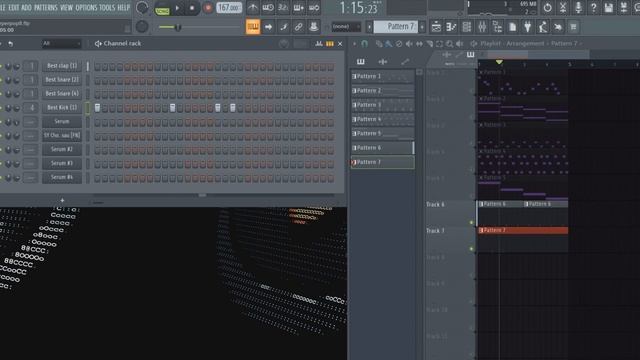Adjust the main pitch slider
This screenshot has width=640, height=360.
pyautogui.click(x=199, y=27)
